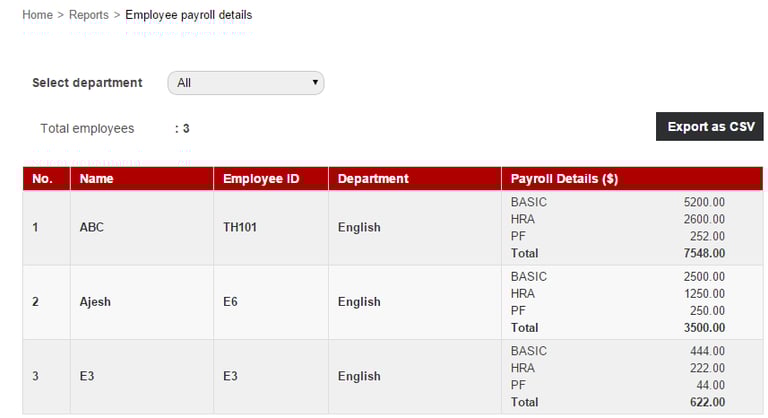Screen dimensions: 768x418
Task: Click the Export as CSV button
Action: coord(709,127)
